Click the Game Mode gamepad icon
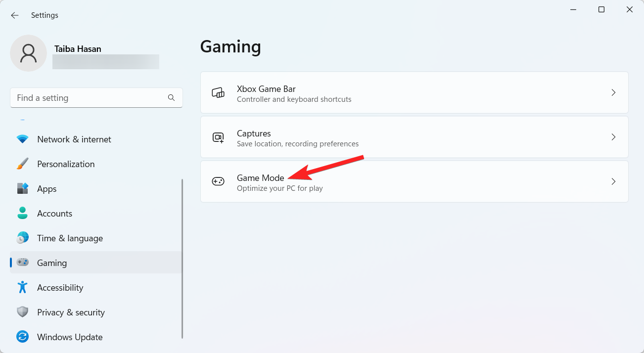The height and width of the screenshot is (353, 644). click(x=218, y=181)
